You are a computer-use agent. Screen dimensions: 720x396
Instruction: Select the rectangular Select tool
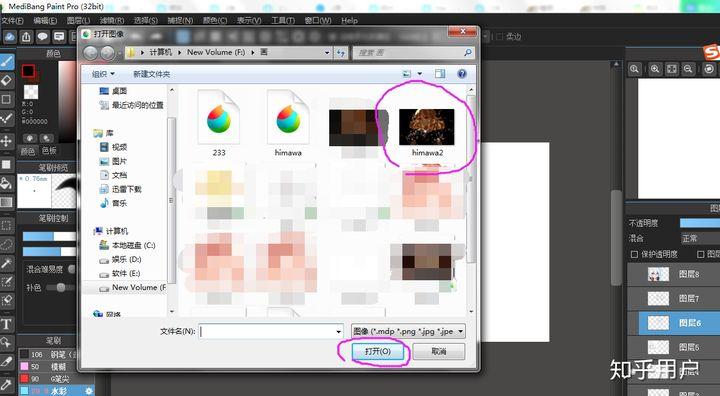click(x=6, y=226)
